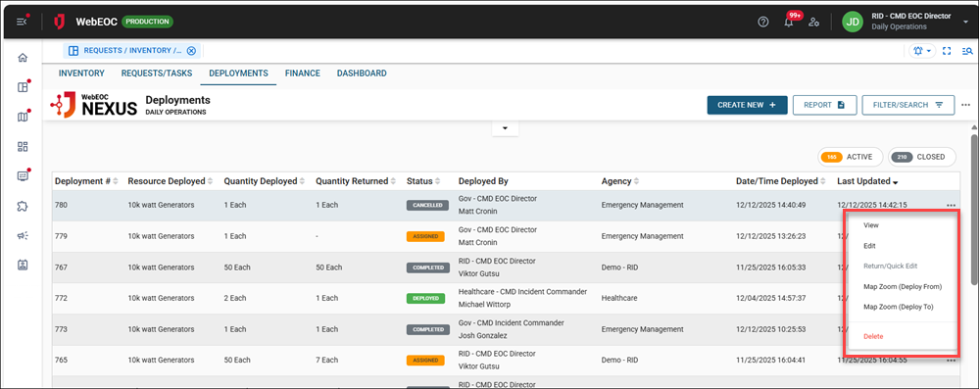Image resolution: width=980 pixels, height=389 pixels.
Task: Expand the user profile dropdown arrow
Action: tap(965, 22)
